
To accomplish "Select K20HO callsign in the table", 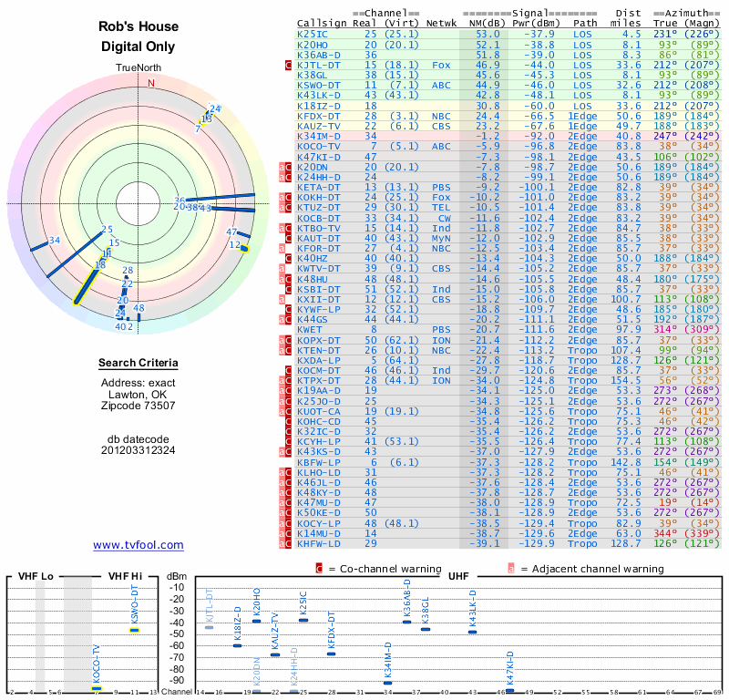I will click(313, 45).
